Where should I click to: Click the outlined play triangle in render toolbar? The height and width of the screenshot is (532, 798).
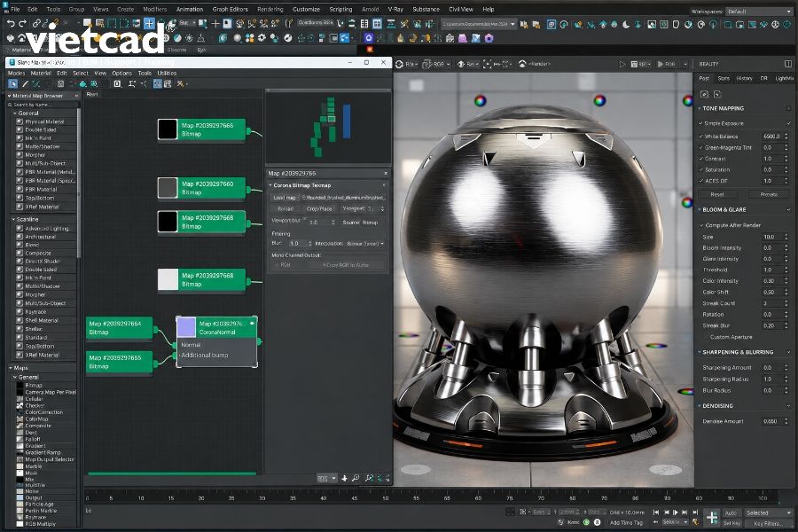pyautogui.click(x=622, y=64)
